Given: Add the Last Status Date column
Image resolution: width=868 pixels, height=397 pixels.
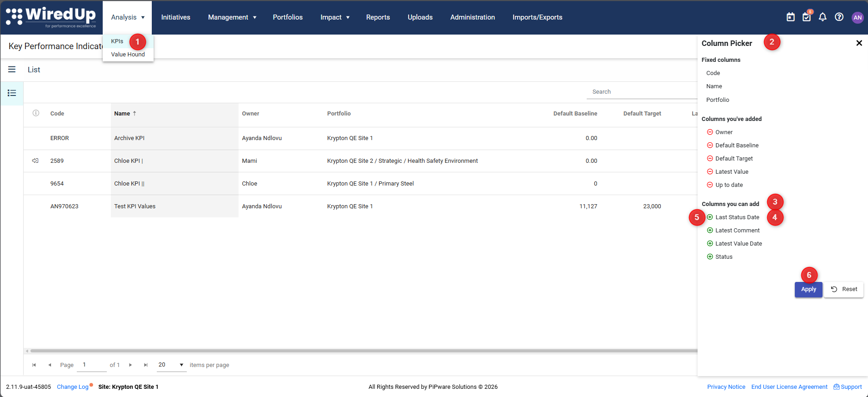Looking at the screenshot, I should pos(710,217).
